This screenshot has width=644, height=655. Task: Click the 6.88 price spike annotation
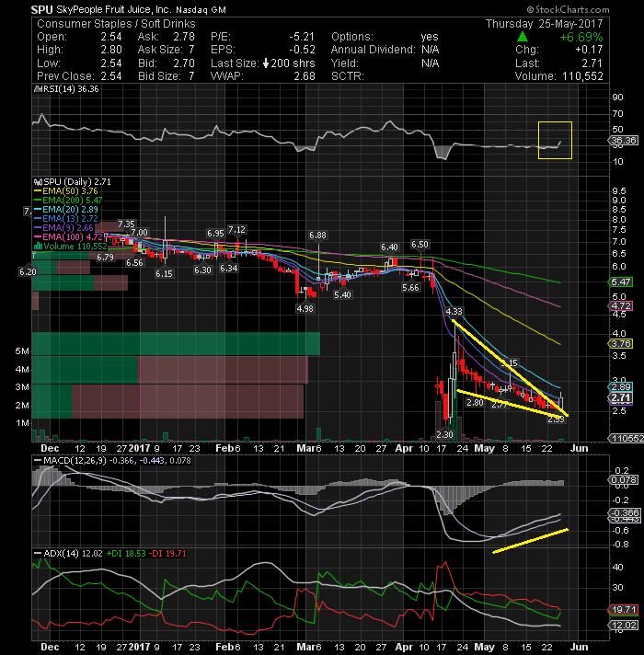[317, 236]
